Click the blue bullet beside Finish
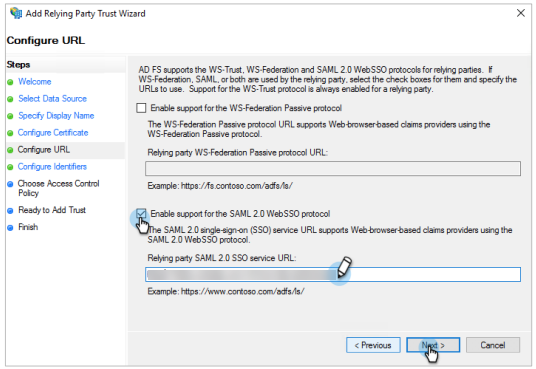This screenshot has width=536, height=369. coord(10,227)
